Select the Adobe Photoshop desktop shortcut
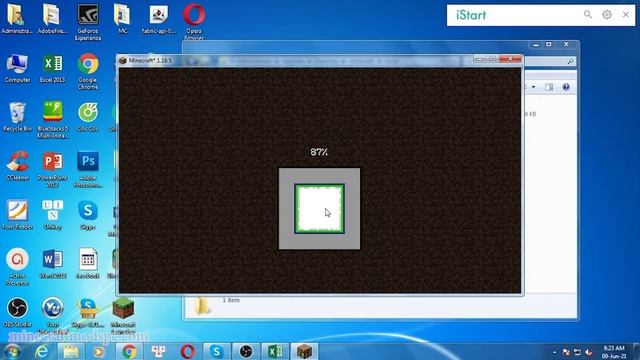This screenshot has width=640, height=360. tap(88, 169)
